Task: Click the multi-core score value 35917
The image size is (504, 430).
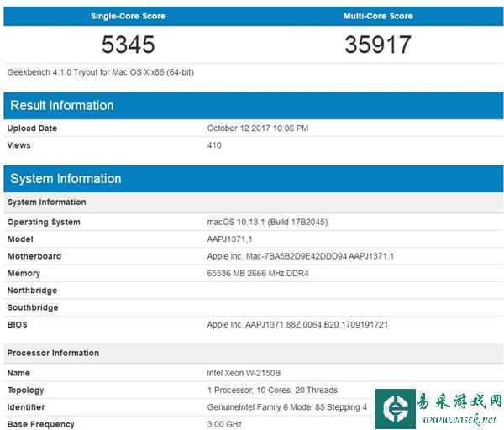Action: pos(378,45)
